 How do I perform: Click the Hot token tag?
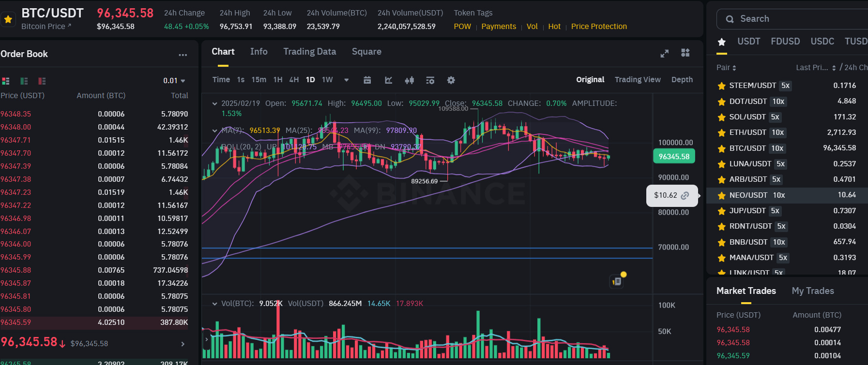click(554, 27)
